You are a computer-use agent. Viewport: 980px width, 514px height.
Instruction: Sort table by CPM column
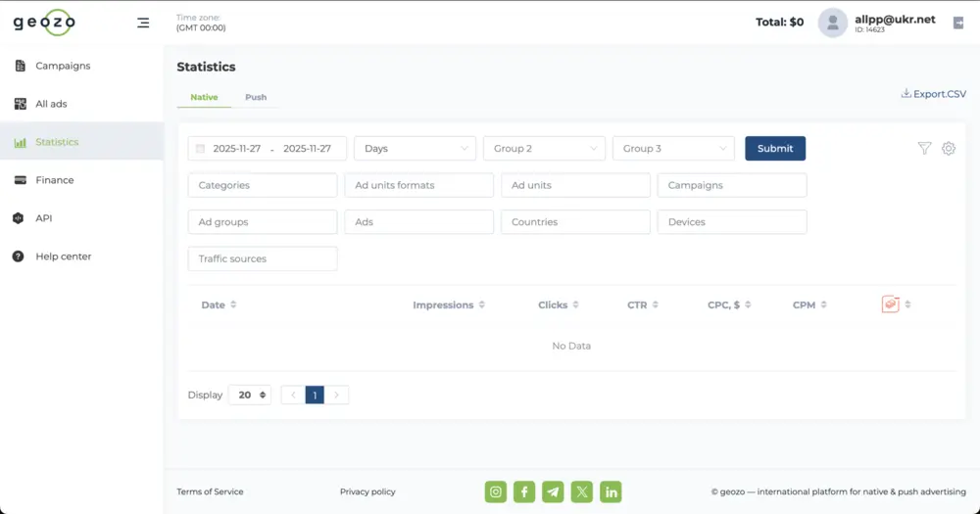824,304
